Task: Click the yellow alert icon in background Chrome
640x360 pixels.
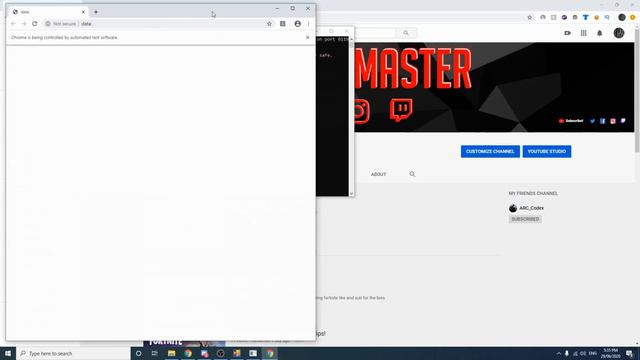Action: click(633, 18)
